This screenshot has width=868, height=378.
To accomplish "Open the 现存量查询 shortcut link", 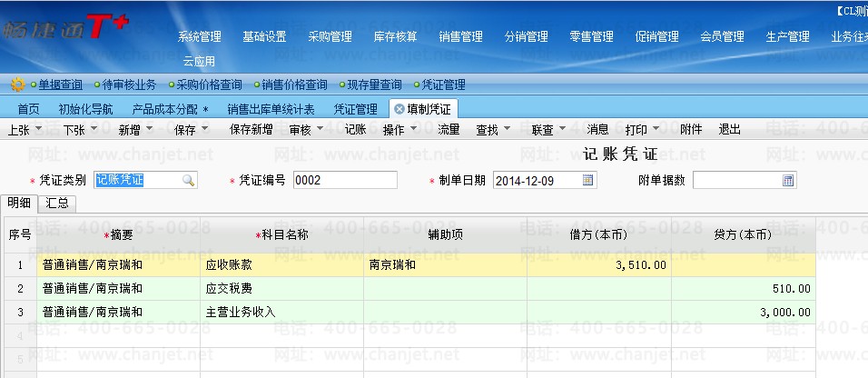I will click(x=373, y=85).
